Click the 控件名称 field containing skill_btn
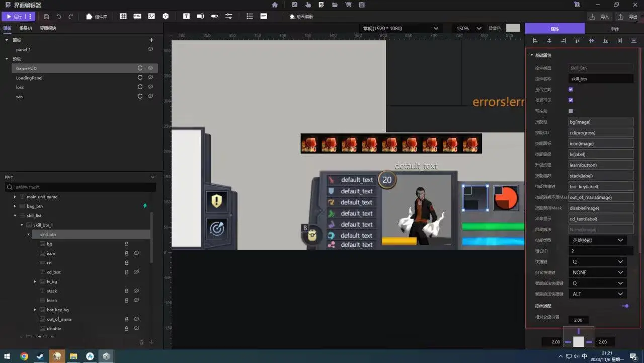The height and width of the screenshot is (363, 644). point(601,79)
